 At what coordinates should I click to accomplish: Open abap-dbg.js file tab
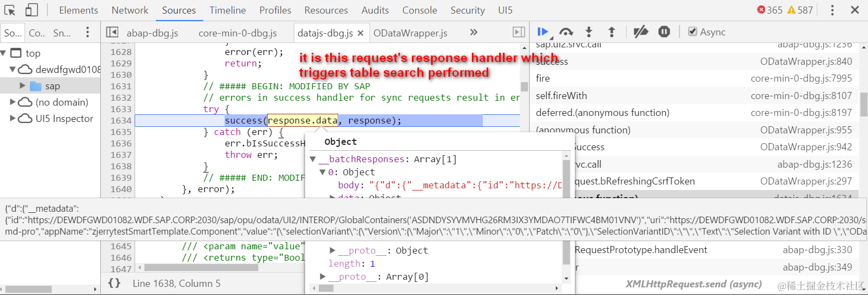153,33
